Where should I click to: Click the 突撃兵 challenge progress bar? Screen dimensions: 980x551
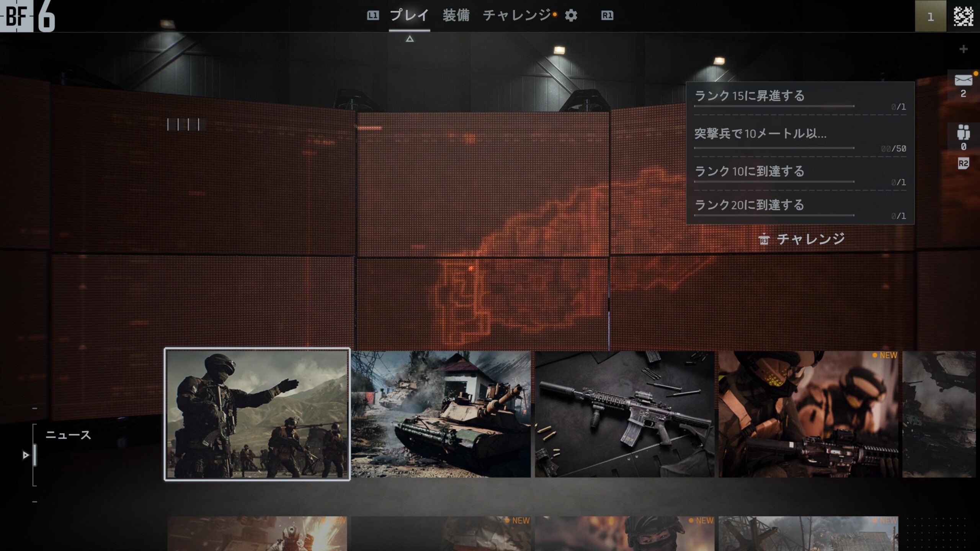774,148
